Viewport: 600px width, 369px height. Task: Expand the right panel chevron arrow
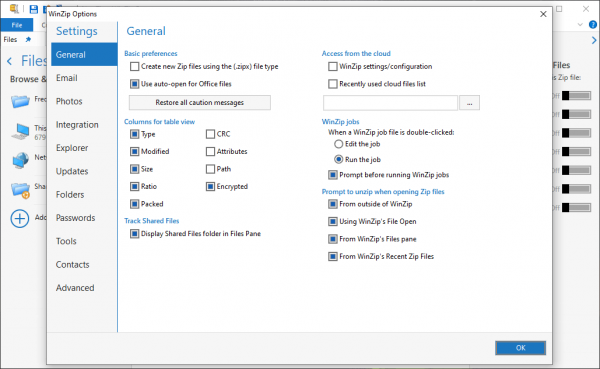pyautogui.click(x=594, y=40)
